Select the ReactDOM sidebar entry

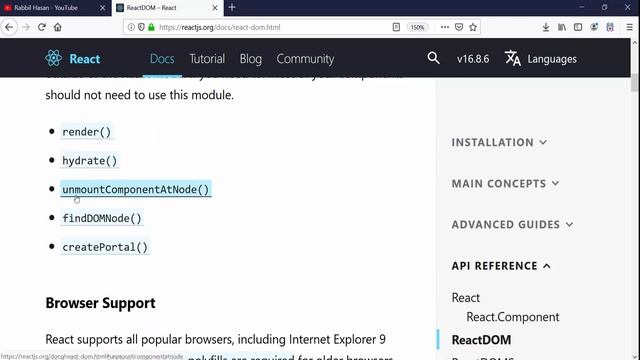(481, 340)
